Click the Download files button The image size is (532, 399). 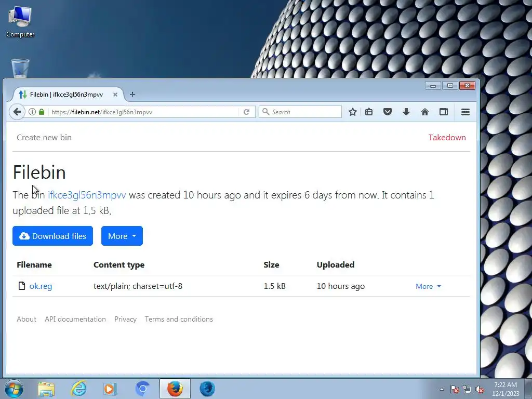[x=52, y=236]
